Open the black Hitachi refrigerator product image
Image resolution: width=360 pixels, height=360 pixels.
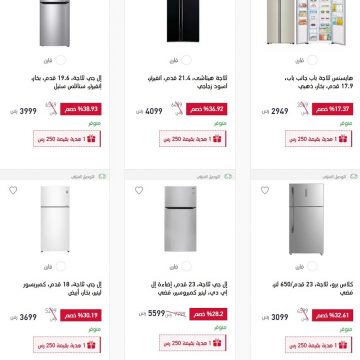tap(183, 21)
